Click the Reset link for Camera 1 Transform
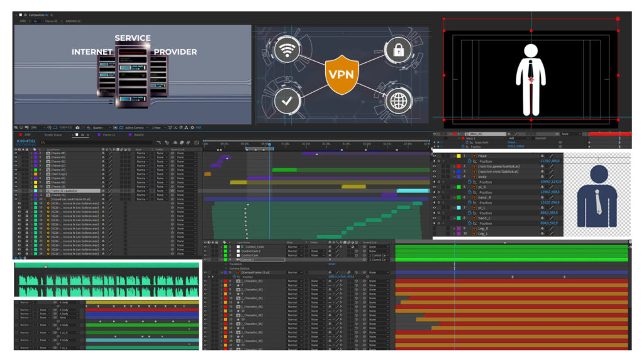This screenshot has height=362, width=644. click(332, 264)
